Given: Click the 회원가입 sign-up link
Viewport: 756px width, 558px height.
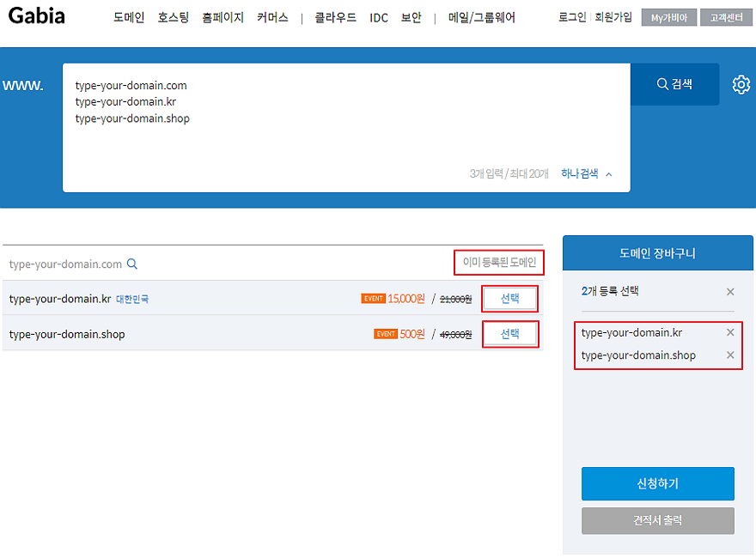Looking at the screenshot, I should click(x=613, y=17).
